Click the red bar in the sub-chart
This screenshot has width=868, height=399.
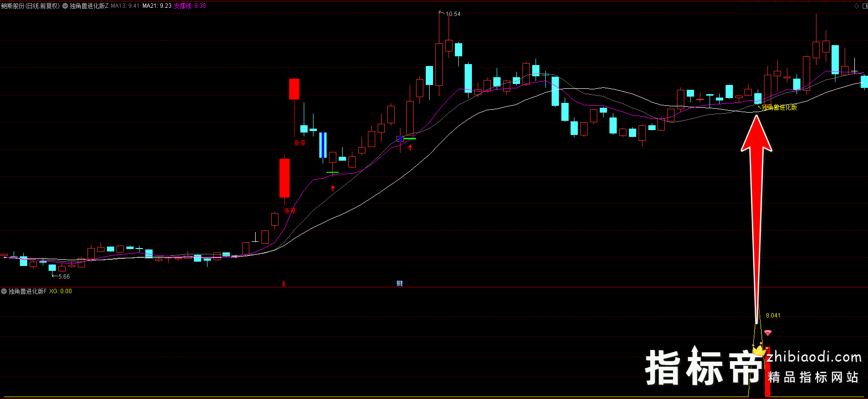point(768,371)
